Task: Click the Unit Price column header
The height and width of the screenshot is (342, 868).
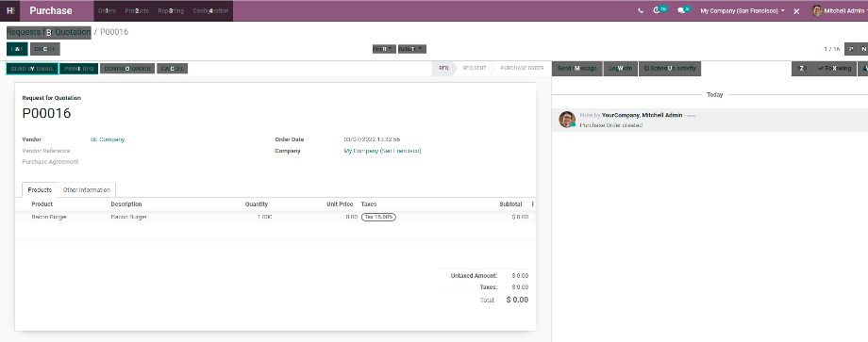Action: coord(340,204)
